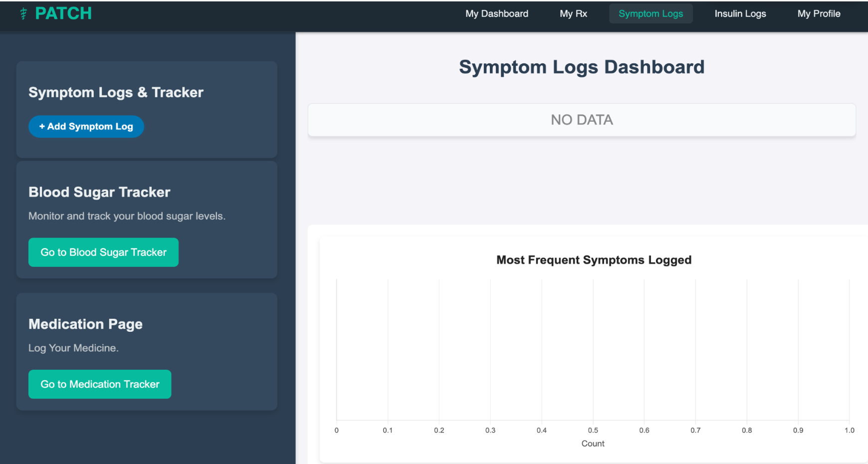Click the PATCH brand name
868x464 pixels.
tap(63, 13)
